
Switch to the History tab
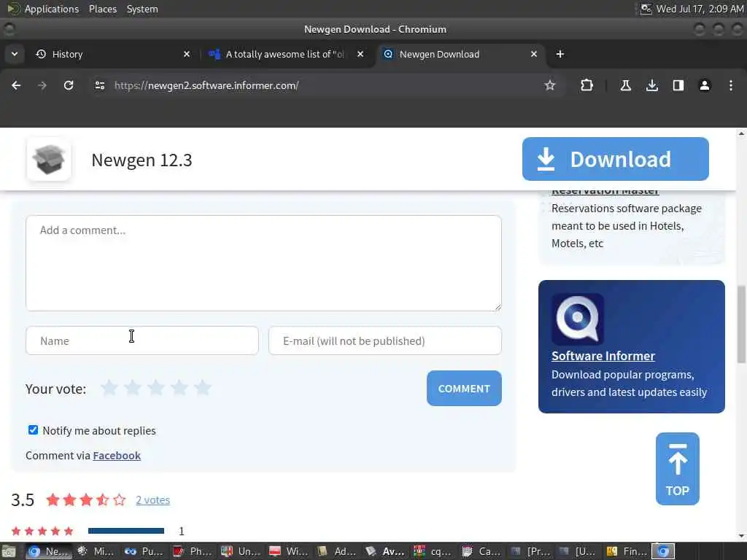[x=113, y=54]
